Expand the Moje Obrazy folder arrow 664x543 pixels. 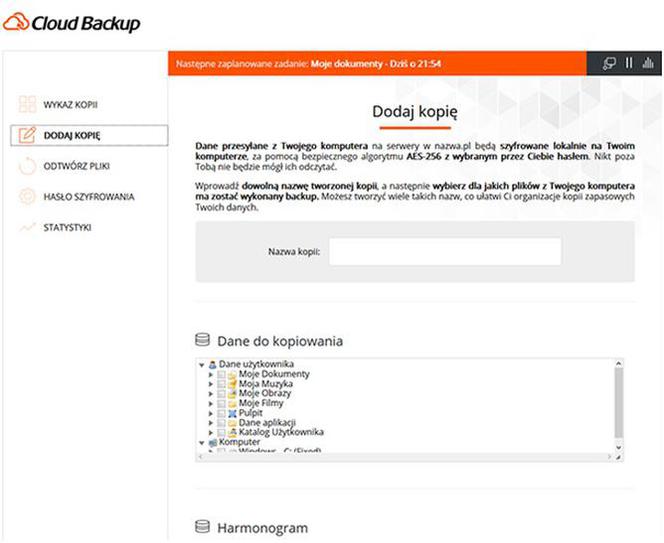coord(211,394)
